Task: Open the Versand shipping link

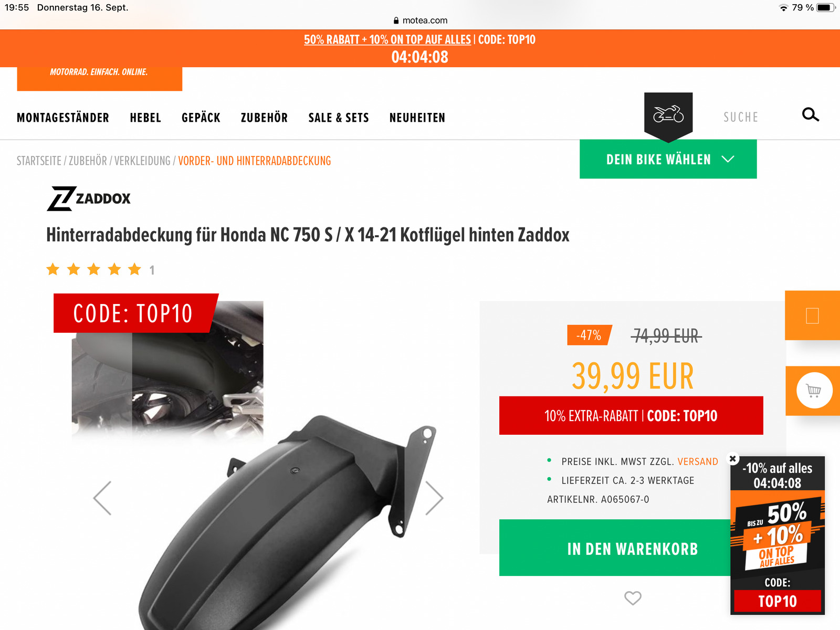Action: pyautogui.click(x=698, y=461)
